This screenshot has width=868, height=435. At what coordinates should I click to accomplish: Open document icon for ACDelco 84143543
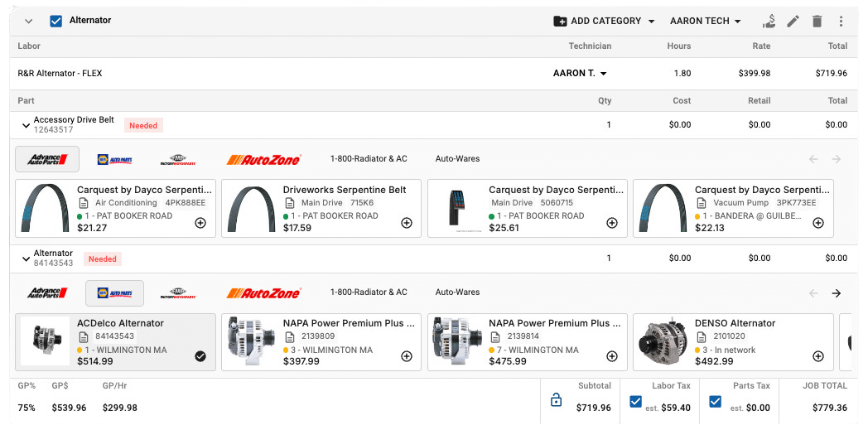83,337
